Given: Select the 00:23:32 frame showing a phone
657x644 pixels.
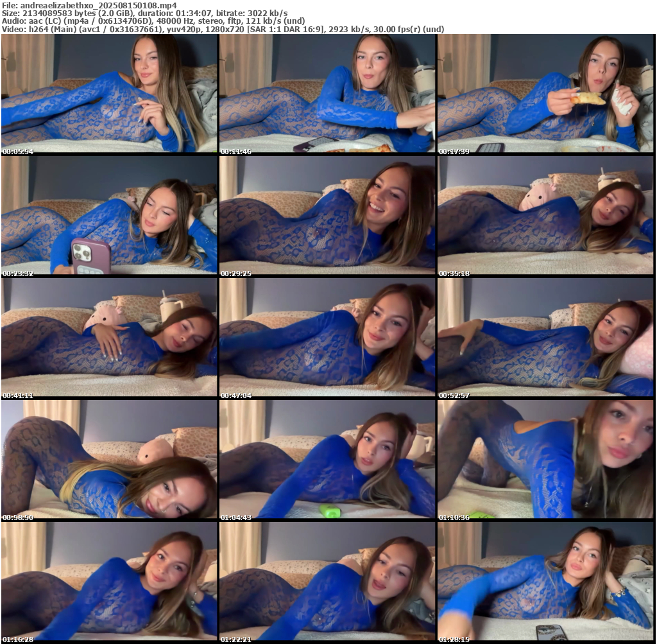Looking at the screenshot, I should [109, 216].
